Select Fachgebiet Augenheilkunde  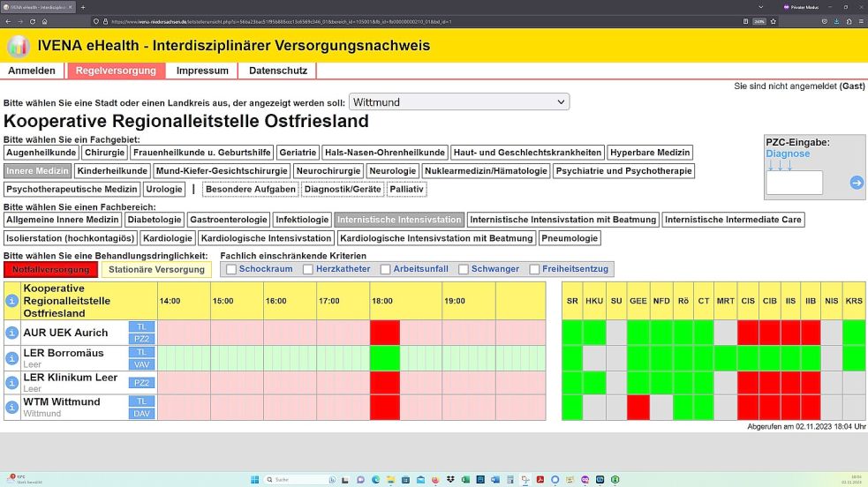[41, 153]
